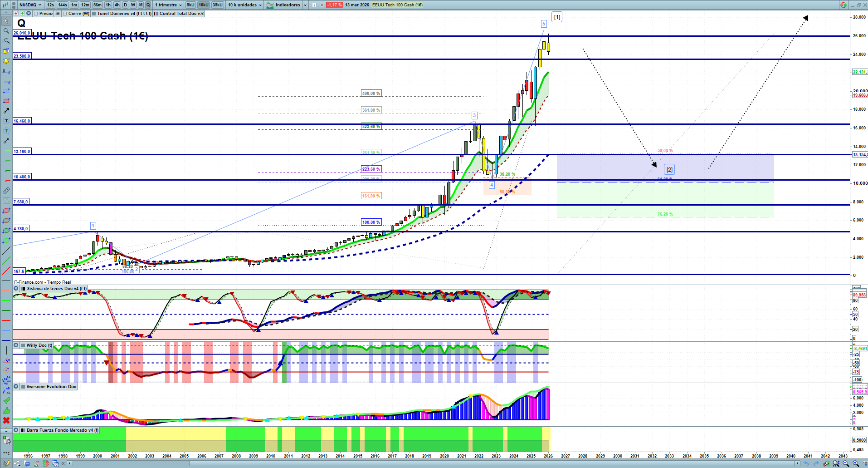Toggle the Tunel Domenec v4 indicator
This screenshot has width=868, height=468.
click(x=94, y=14)
